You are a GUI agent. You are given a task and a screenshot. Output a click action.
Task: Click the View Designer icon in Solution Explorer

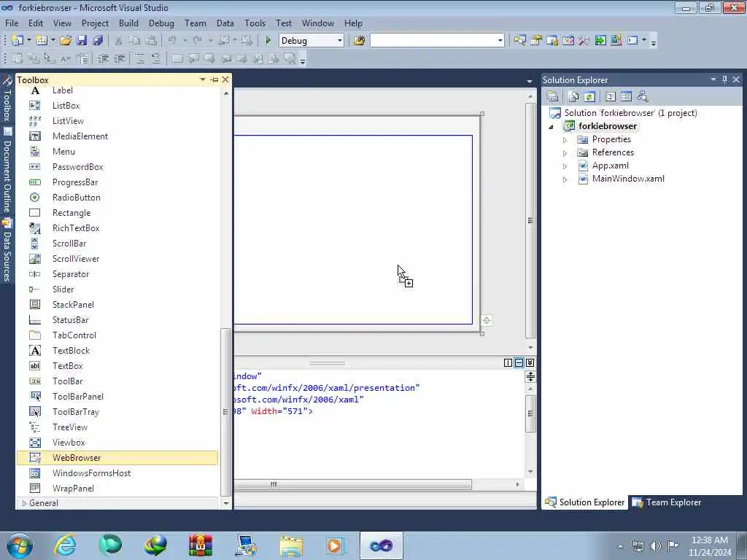[626, 97]
